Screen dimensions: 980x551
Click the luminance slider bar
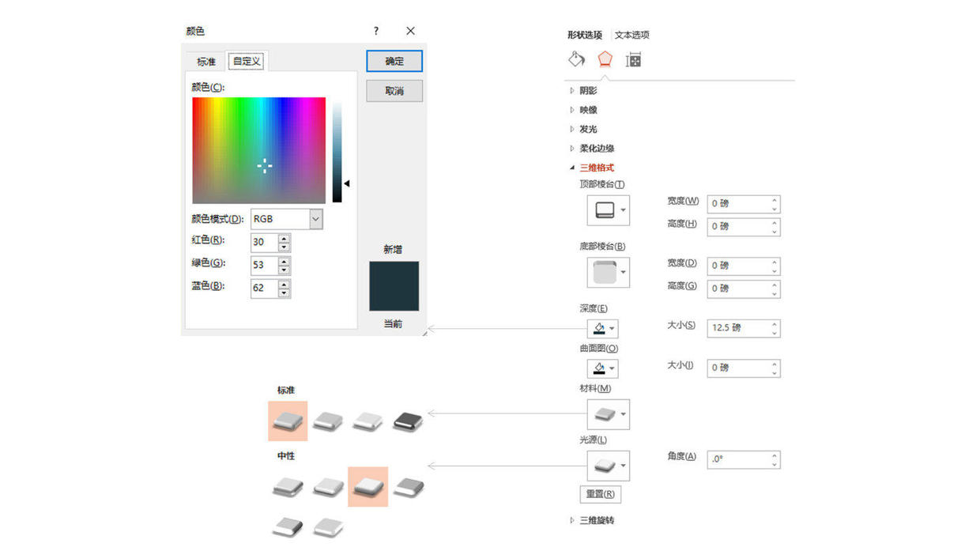(x=337, y=150)
